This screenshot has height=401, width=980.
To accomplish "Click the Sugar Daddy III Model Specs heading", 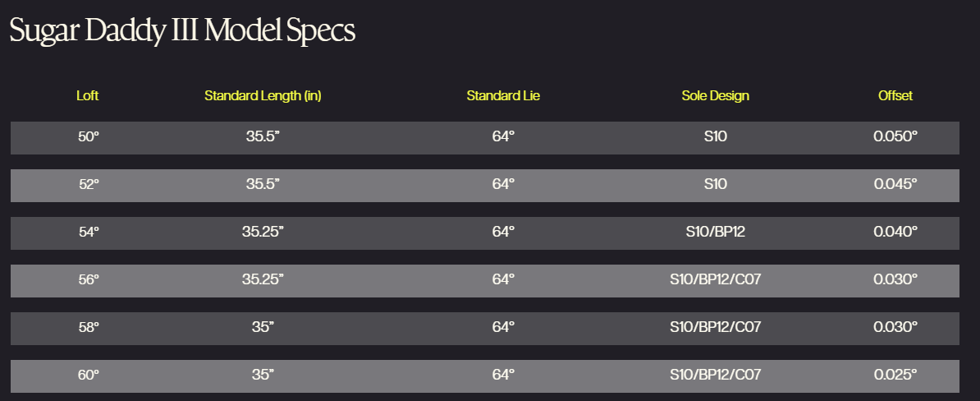I will coord(182,30).
